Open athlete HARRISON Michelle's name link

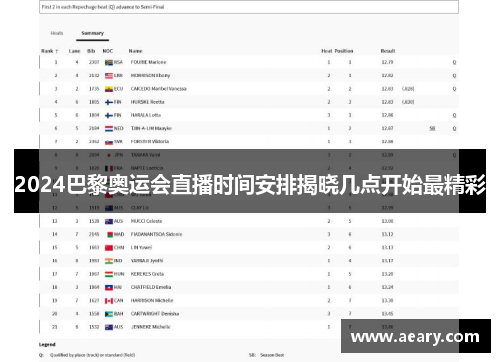click(152, 301)
